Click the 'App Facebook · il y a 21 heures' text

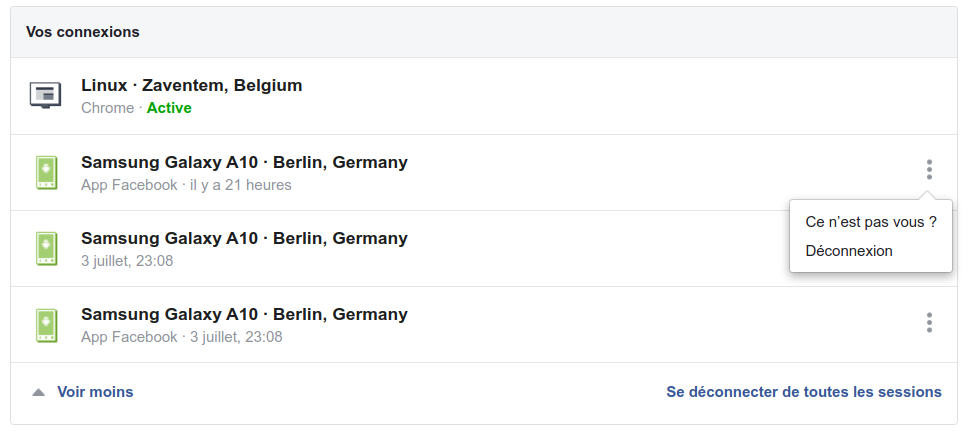pyautogui.click(x=186, y=185)
